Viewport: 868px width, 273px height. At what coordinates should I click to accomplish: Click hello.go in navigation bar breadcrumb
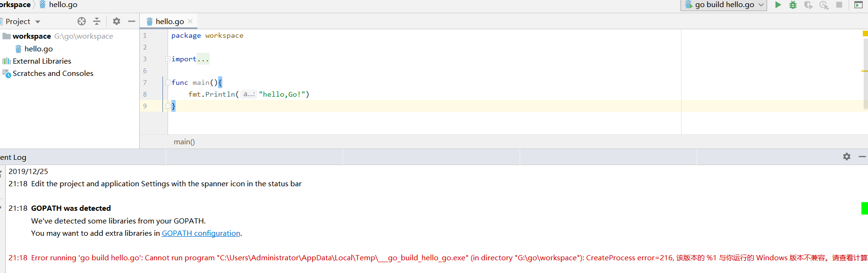click(x=63, y=5)
